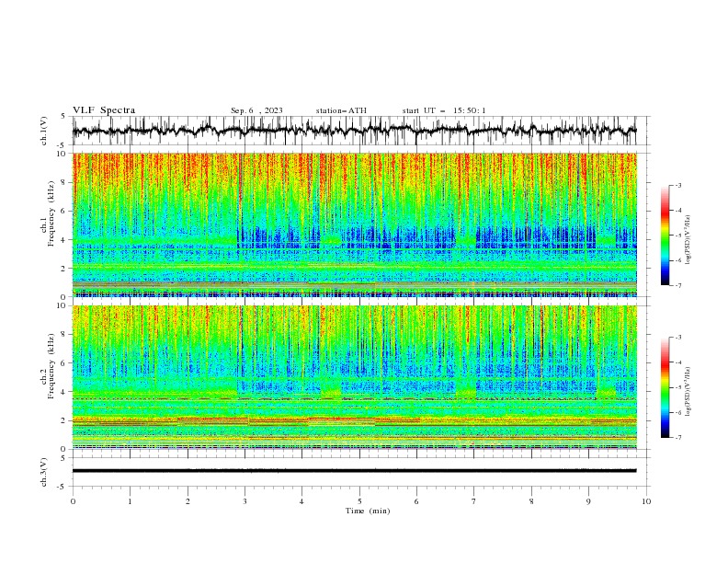Click the ch.3 voltage flat trace
Viewport: 728px width, 563px height.
pyautogui.click(x=354, y=471)
